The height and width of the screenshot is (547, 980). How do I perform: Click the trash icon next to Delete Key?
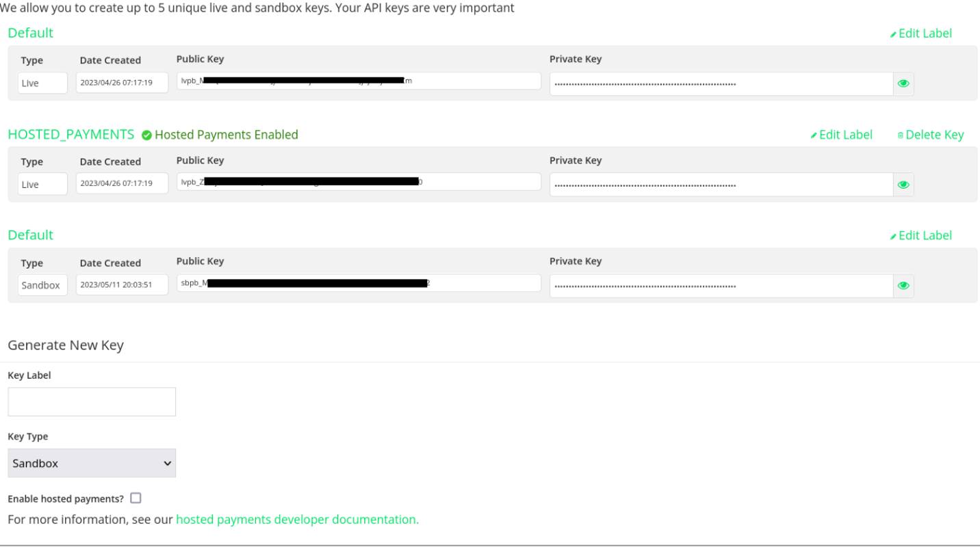(901, 135)
